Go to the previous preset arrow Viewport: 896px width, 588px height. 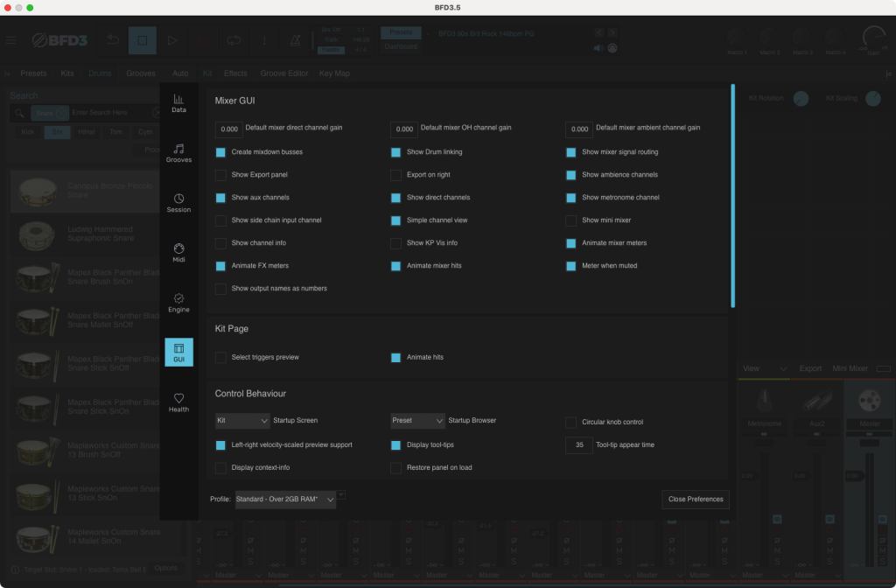click(x=598, y=33)
